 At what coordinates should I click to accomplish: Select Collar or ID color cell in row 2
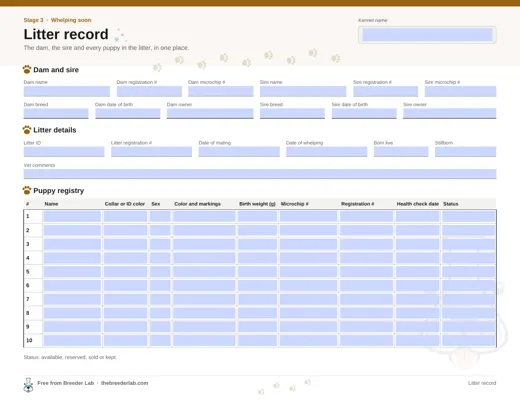(x=125, y=230)
